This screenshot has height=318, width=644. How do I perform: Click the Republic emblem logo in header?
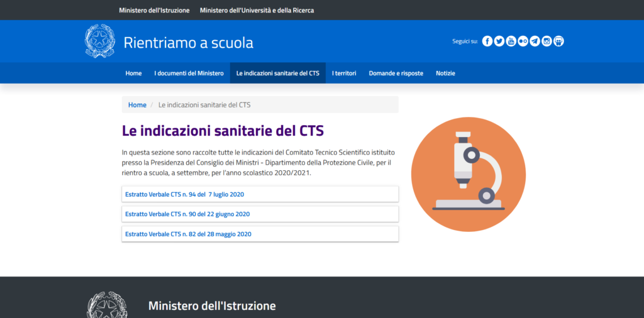tap(100, 41)
